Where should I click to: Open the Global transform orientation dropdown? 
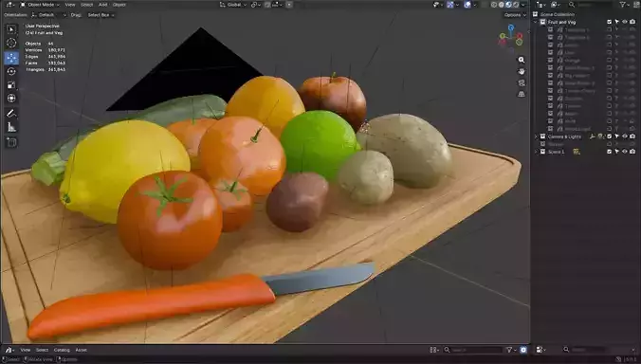point(233,5)
